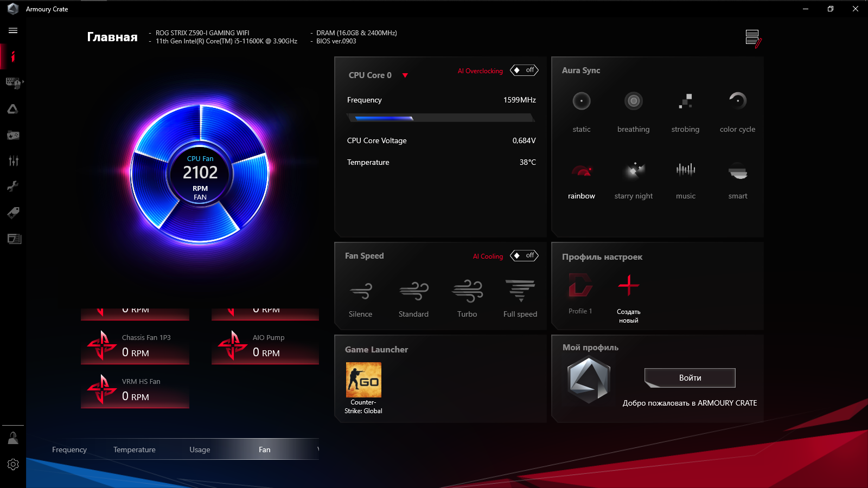Open the edit dashboard layout icon

point(751,37)
